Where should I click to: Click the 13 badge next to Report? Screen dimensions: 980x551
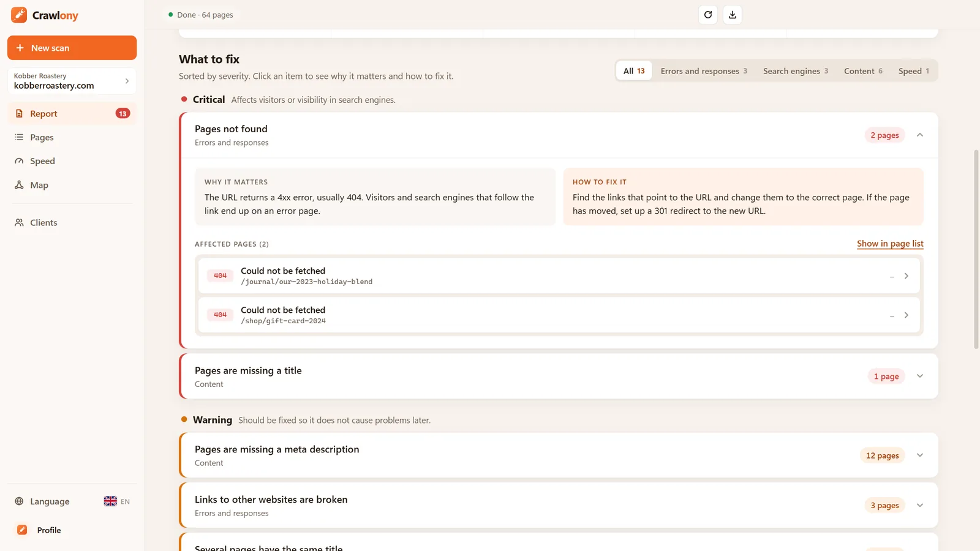click(x=123, y=114)
